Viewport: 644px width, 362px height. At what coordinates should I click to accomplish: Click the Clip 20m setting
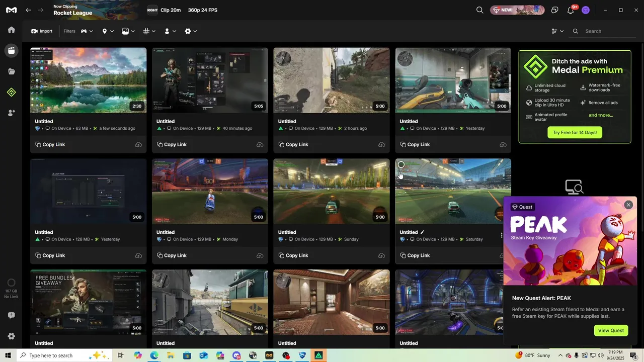point(171,10)
